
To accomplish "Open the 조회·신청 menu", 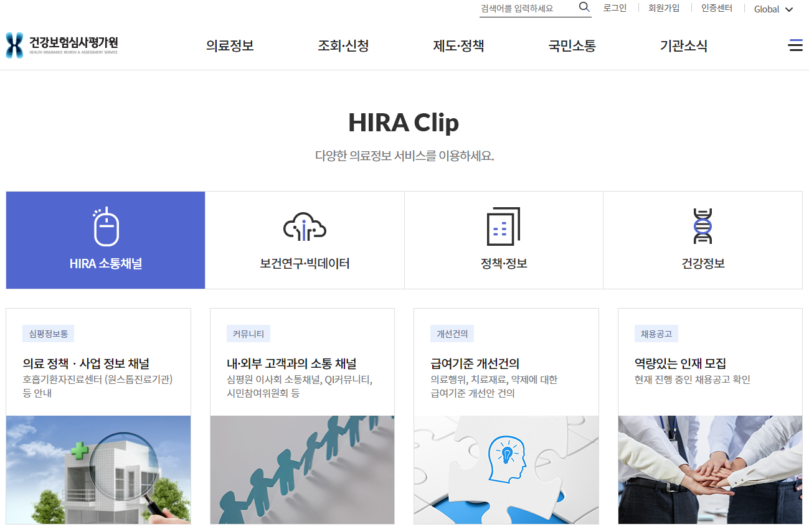I will [343, 46].
